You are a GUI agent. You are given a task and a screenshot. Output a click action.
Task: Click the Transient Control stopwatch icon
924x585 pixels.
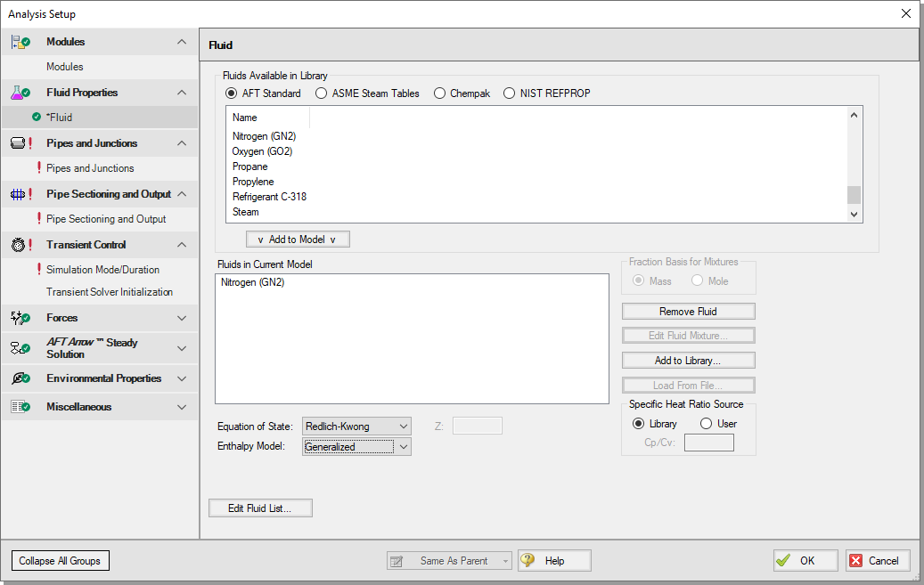coord(20,245)
